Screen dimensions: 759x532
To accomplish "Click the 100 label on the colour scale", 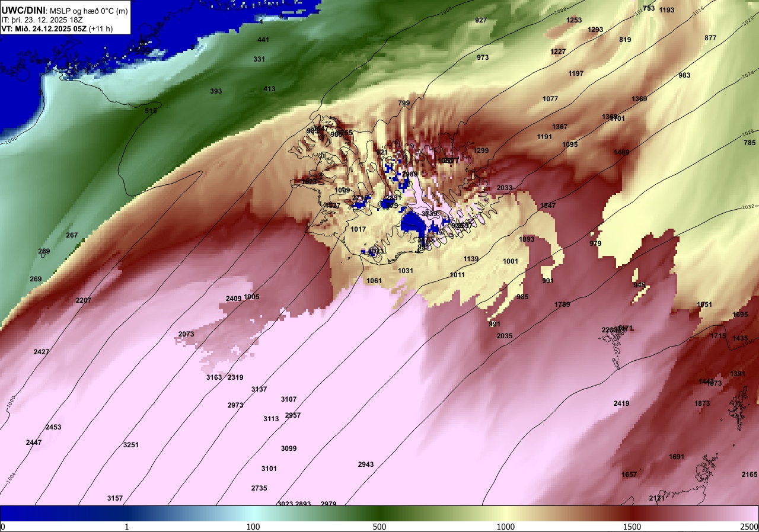I will tap(253, 527).
